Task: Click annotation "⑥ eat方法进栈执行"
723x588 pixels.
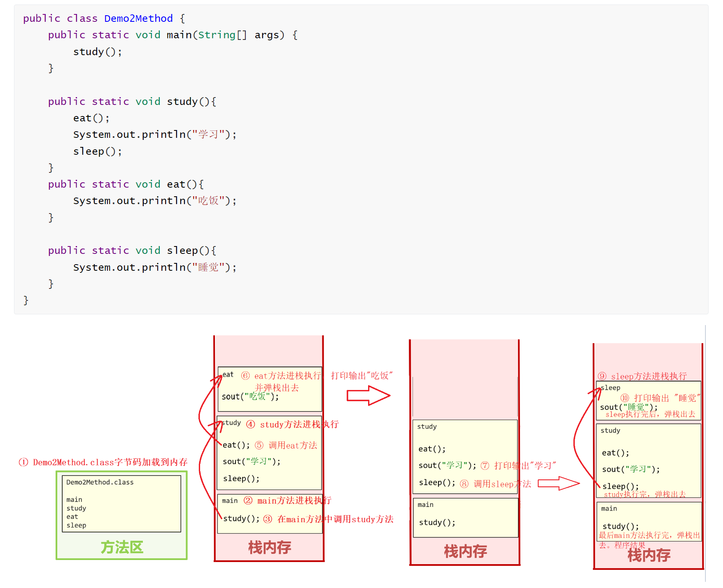Action: (281, 376)
